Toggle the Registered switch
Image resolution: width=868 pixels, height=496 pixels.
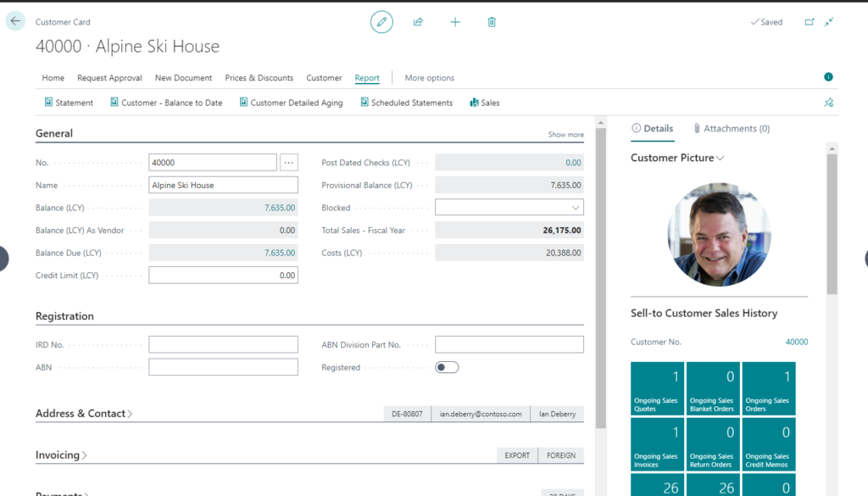[447, 367]
